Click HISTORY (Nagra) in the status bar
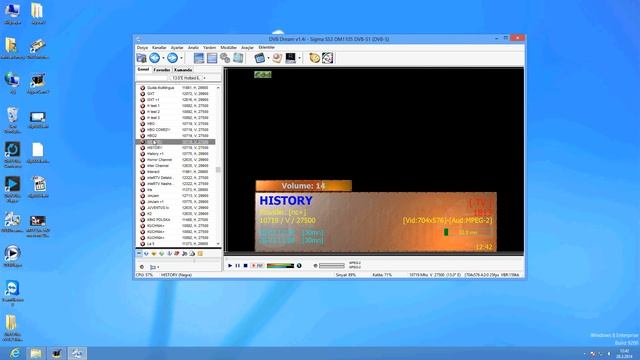 coord(176,275)
